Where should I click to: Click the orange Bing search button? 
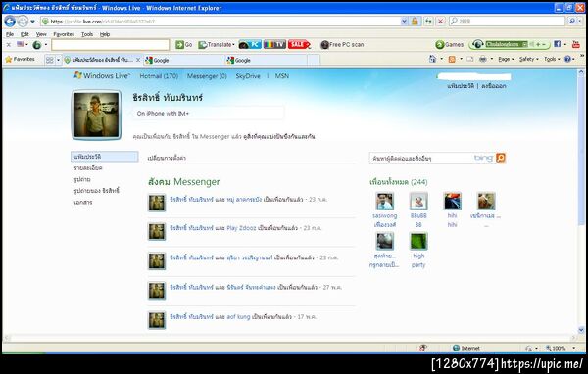(x=501, y=158)
